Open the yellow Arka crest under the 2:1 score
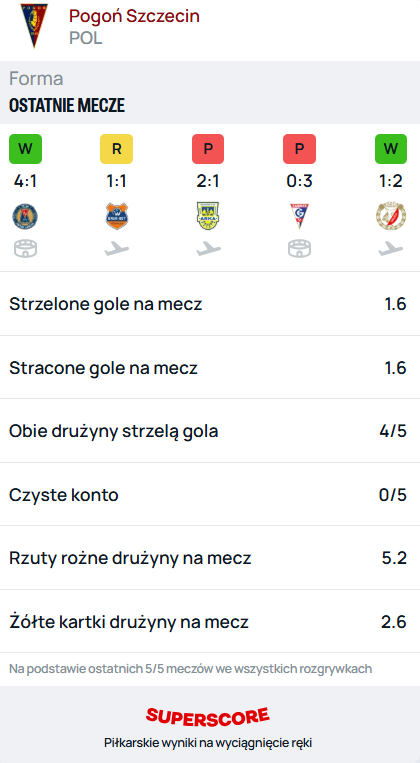 click(208, 216)
